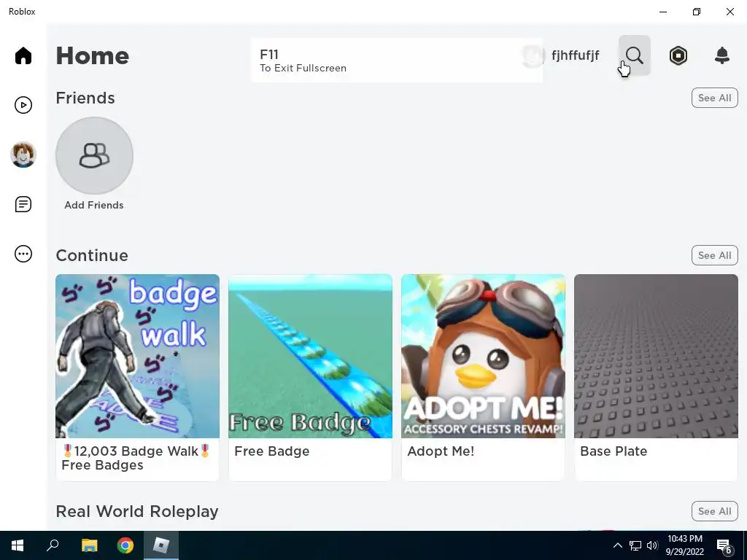Open the Home sidebar icon
This screenshot has height=560, width=747.
(x=23, y=55)
